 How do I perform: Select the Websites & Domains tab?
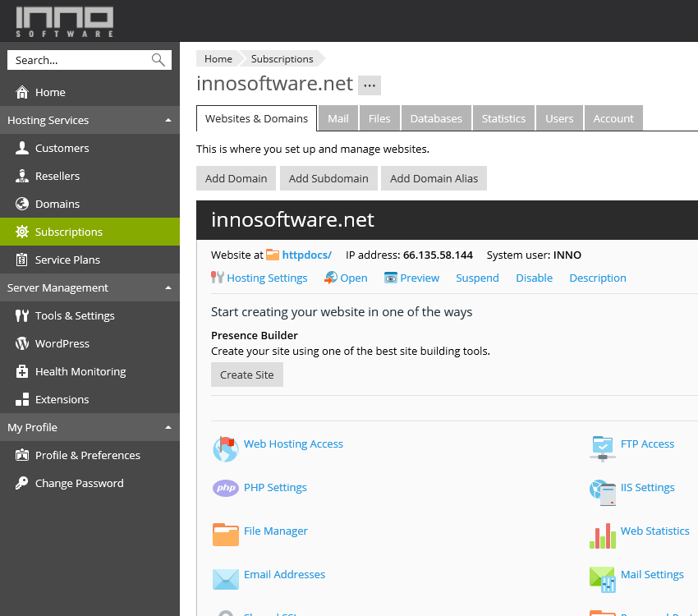coord(256,118)
